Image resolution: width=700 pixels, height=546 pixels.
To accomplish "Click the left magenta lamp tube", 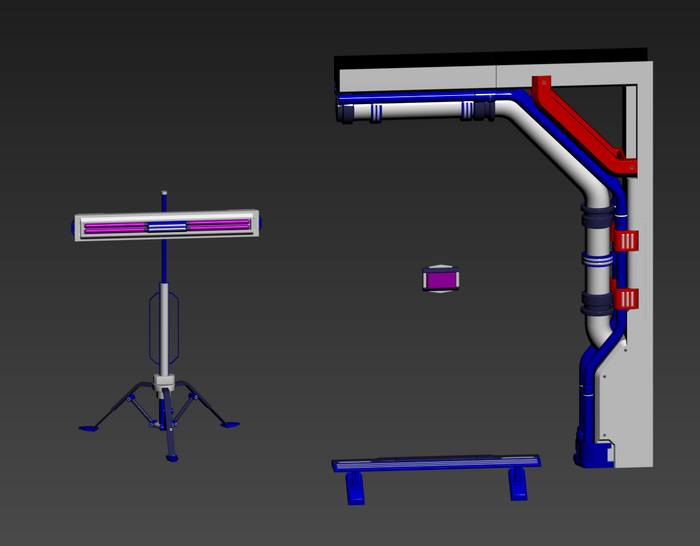I will (x=115, y=228).
